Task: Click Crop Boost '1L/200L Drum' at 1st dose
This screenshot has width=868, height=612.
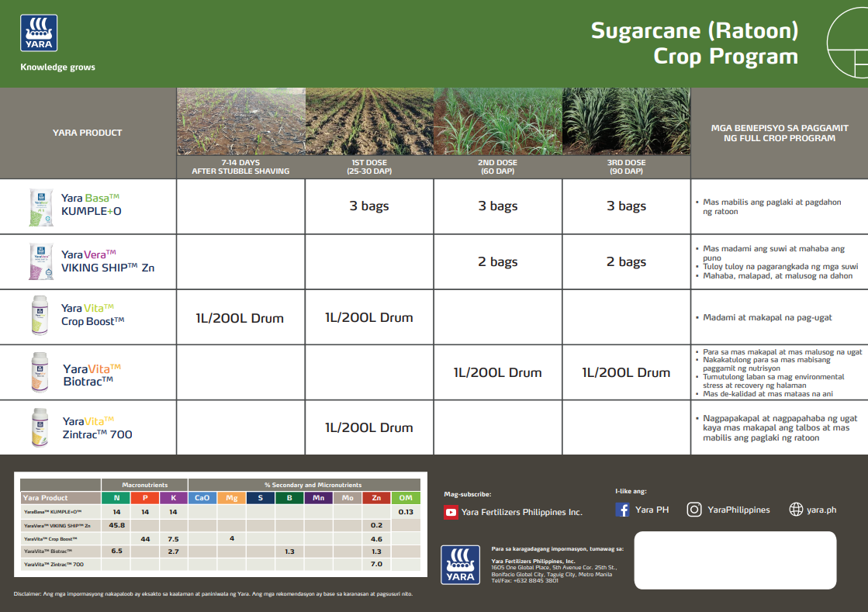Action: tap(369, 317)
